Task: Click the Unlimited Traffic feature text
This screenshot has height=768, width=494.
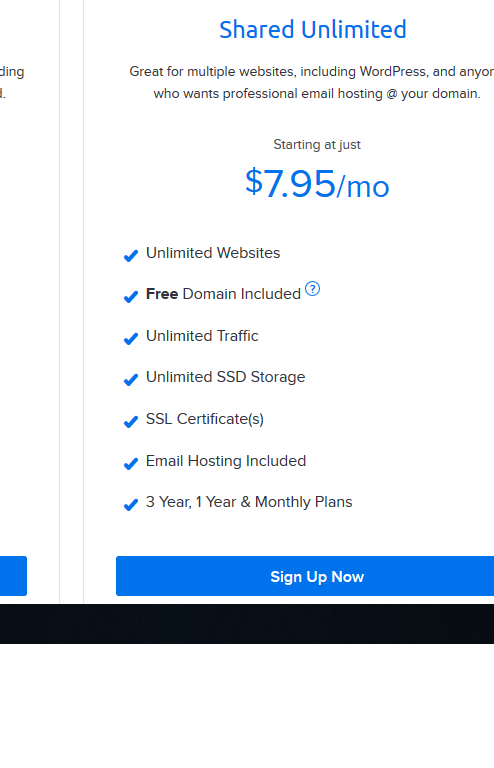Action: [202, 336]
